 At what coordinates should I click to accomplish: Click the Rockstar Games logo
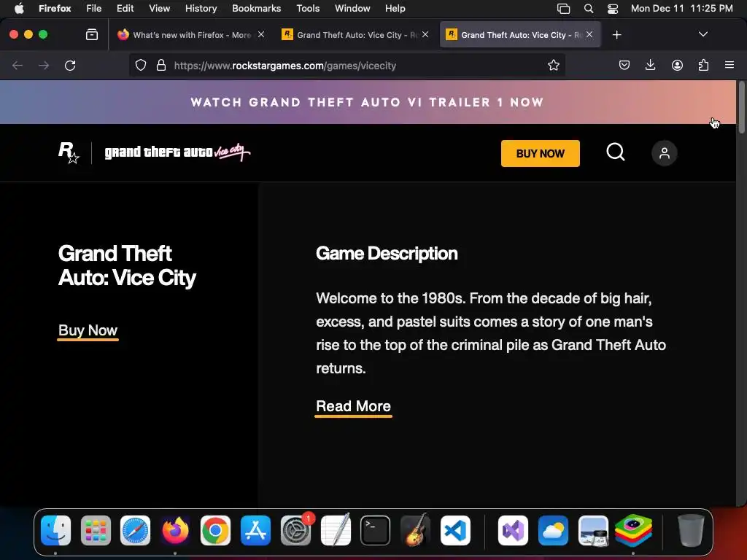69,153
